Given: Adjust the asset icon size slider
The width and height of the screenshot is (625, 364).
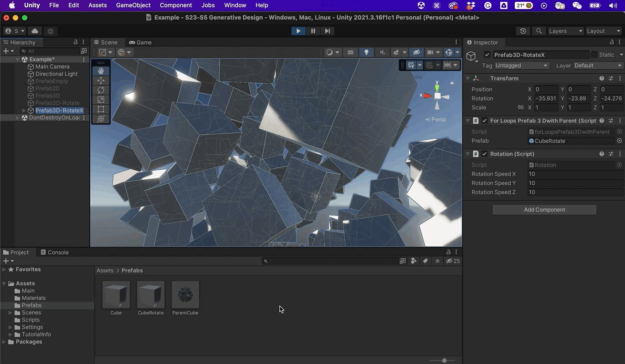Looking at the screenshot, I should click(x=444, y=360).
